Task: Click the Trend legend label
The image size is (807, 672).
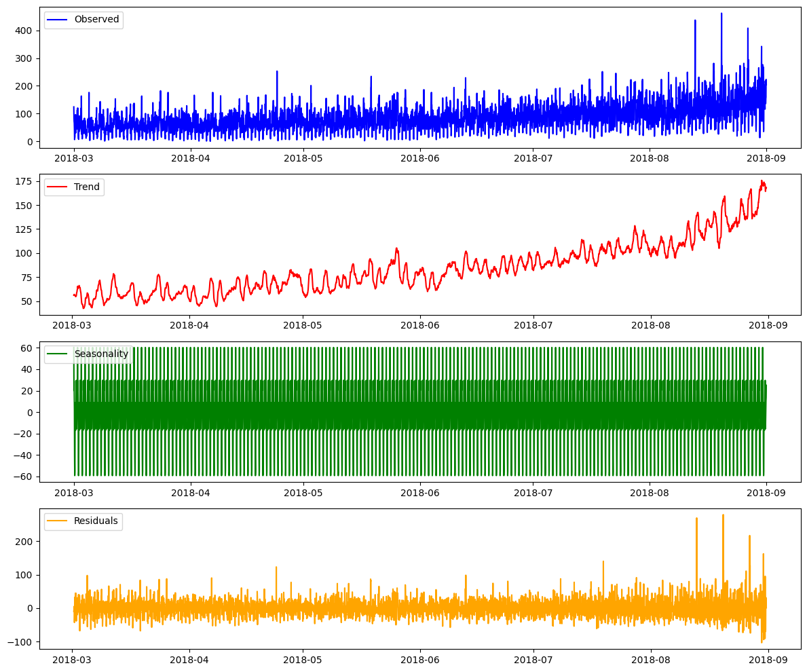Action: 86,187
